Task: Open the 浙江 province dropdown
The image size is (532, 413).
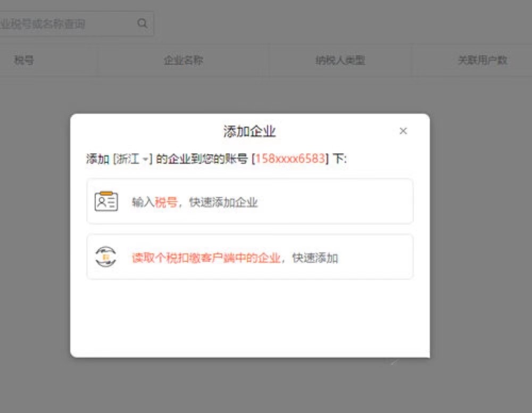Action: [x=132, y=159]
